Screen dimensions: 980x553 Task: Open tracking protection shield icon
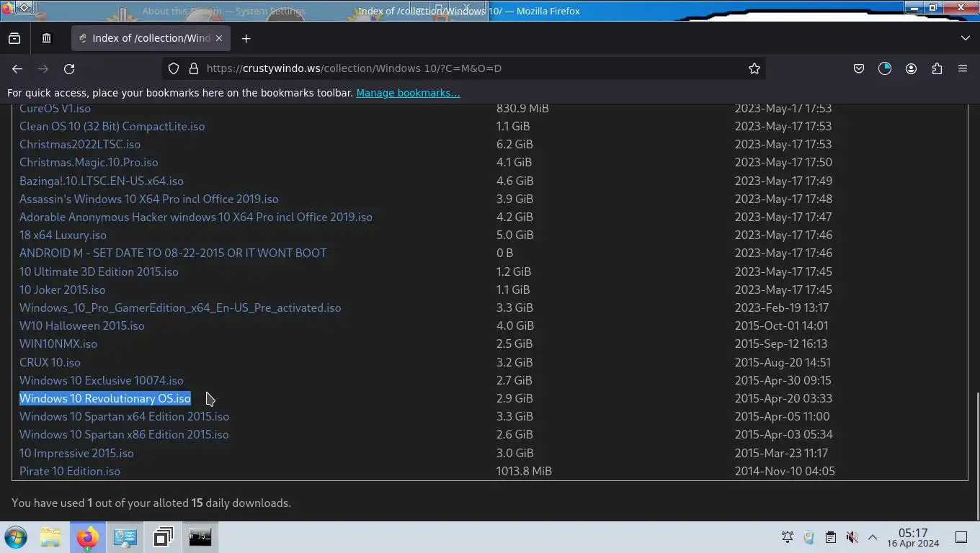174,68
